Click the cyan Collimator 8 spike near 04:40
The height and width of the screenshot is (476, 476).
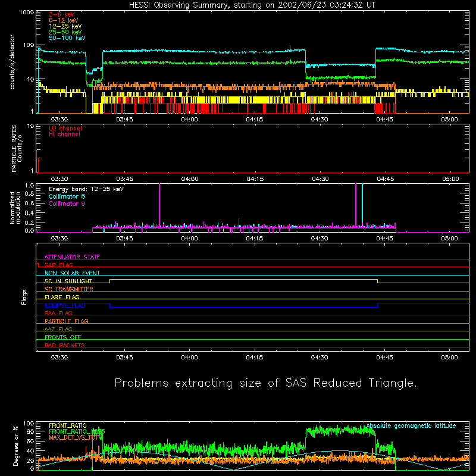362,205
